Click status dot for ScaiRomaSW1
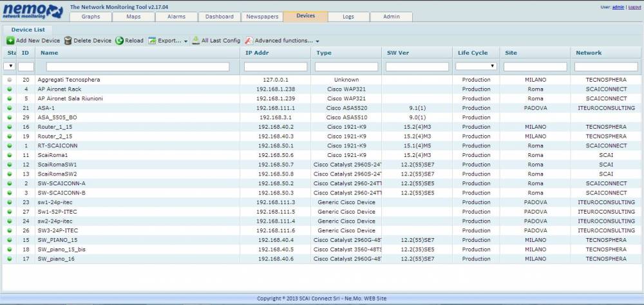This screenshot has height=305, width=644. (10, 165)
